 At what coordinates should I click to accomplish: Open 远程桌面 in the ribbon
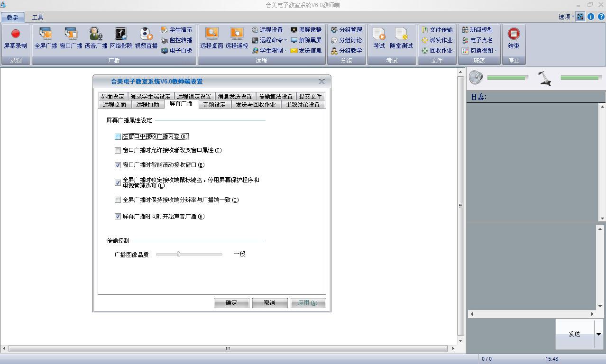[211, 34]
